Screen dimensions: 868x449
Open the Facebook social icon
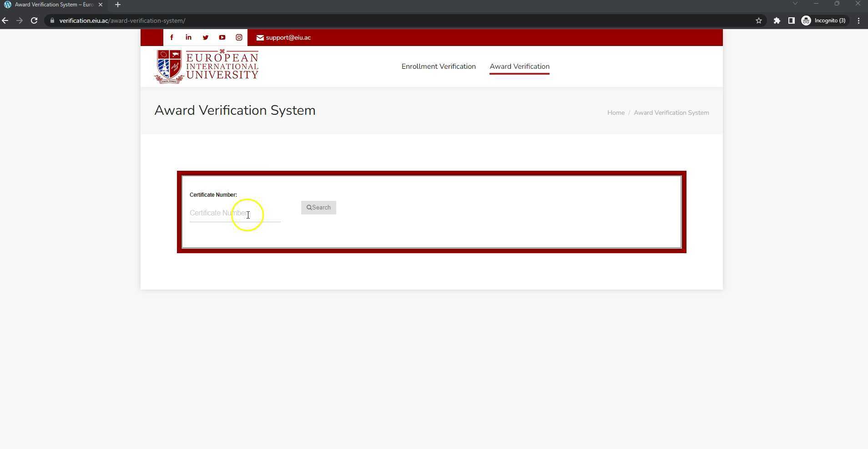click(172, 37)
